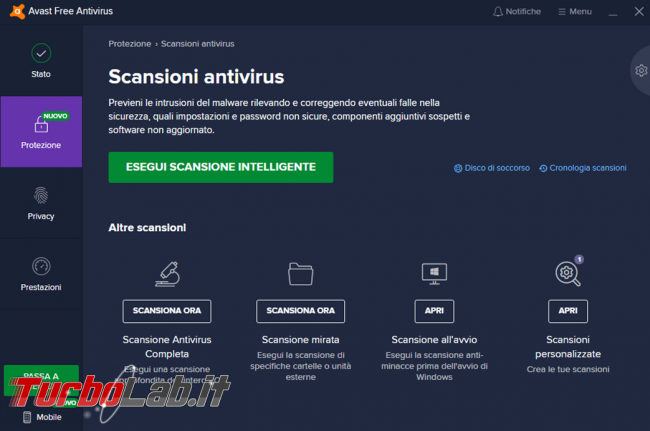Click the Windows boot scan monitor icon
This screenshot has width=650, height=431.
434,274
